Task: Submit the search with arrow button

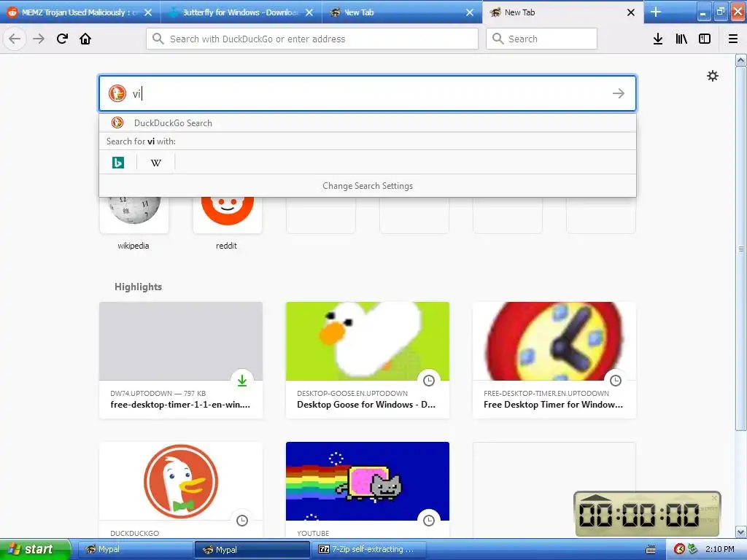Action: tap(619, 93)
